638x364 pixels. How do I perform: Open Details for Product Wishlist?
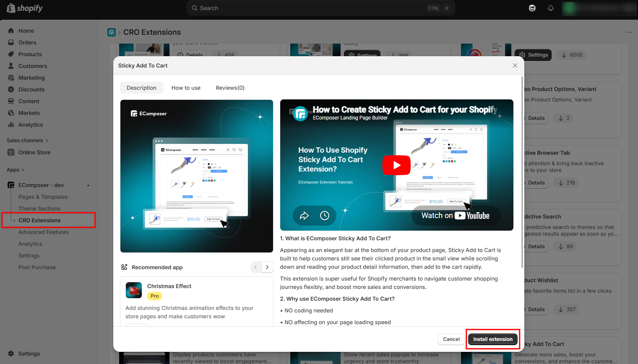536,309
